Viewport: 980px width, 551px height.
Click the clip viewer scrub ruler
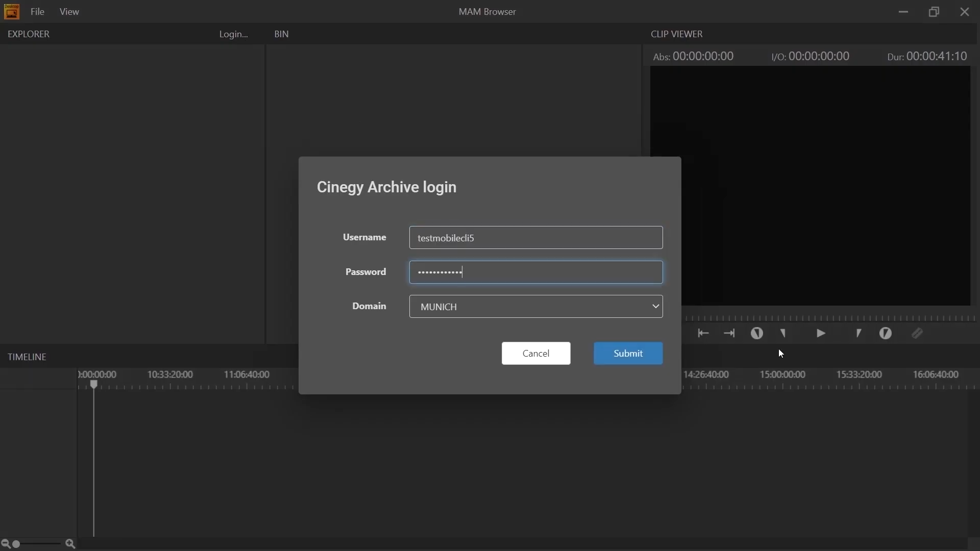pos(830,318)
